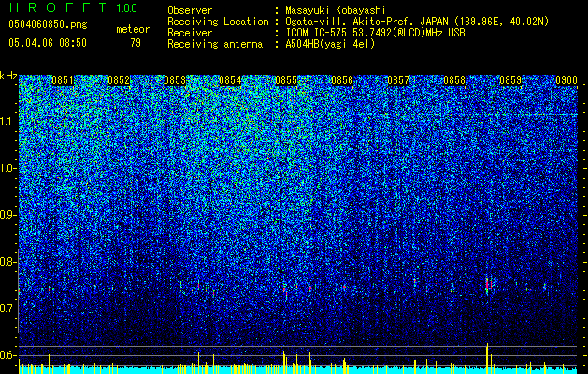
Task: Click the 0851 time marker
Action: (x=63, y=80)
